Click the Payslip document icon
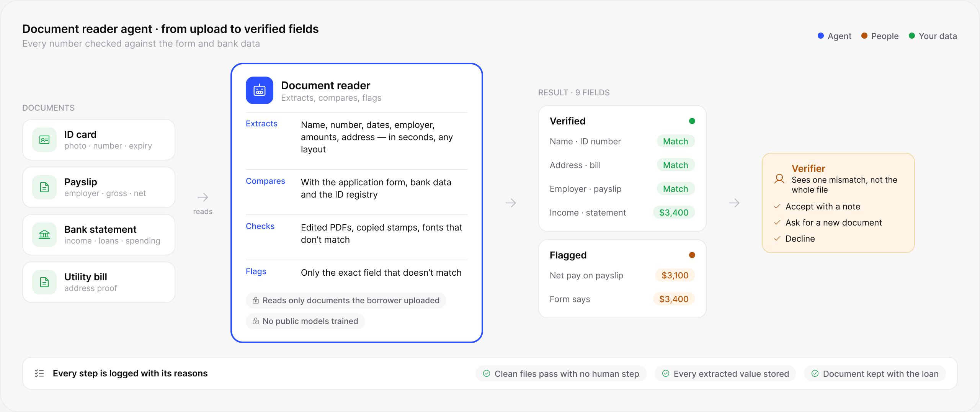 pyautogui.click(x=44, y=187)
